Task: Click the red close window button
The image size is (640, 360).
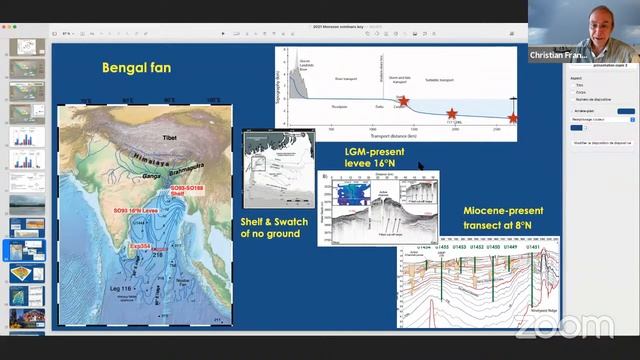Action: (4, 27)
